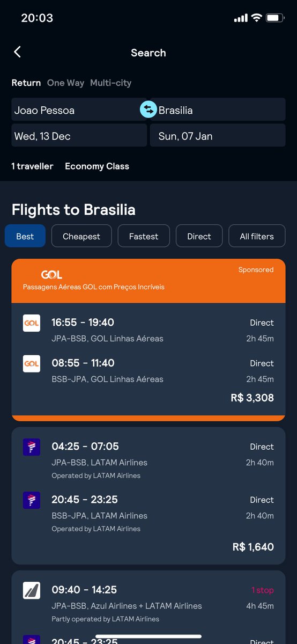Image resolution: width=297 pixels, height=644 pixels.
Task: Open All filters options
Action: point(257,236)
